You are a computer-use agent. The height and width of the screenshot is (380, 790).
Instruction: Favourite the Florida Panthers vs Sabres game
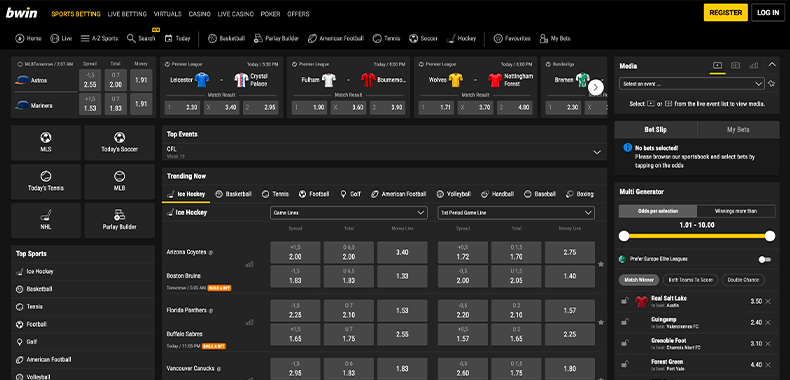(x=601, y=322)
